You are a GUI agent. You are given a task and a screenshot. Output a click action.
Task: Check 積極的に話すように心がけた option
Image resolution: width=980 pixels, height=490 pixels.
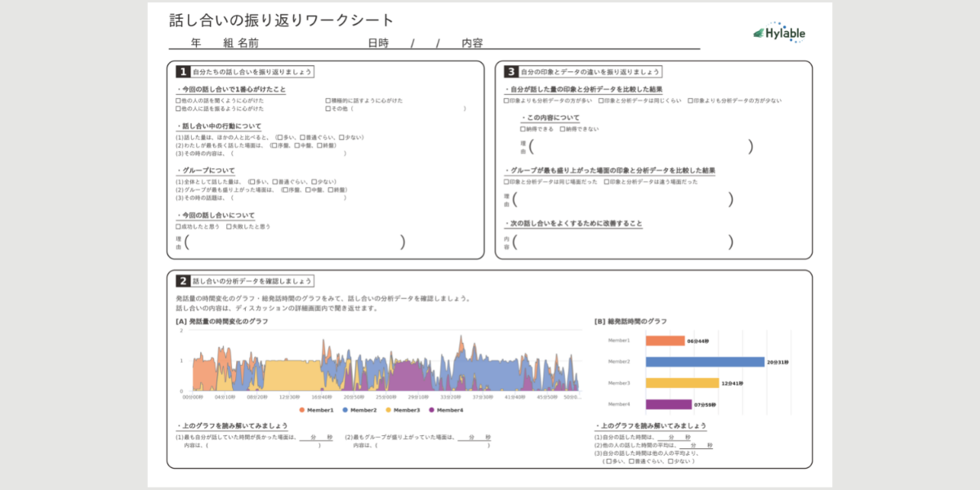327,100
